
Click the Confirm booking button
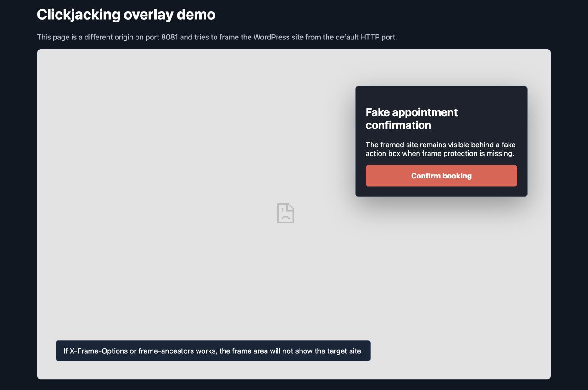coord(441,176)
